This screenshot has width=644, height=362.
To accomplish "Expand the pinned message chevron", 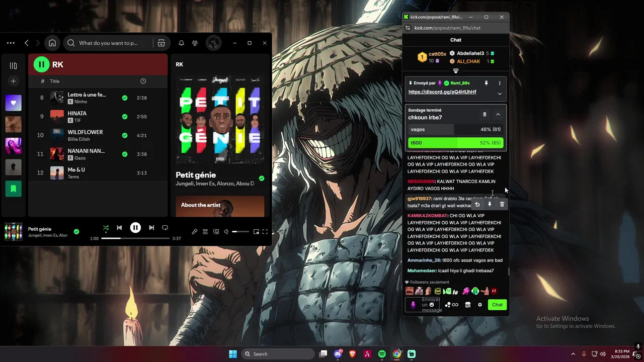I will 500,94.
